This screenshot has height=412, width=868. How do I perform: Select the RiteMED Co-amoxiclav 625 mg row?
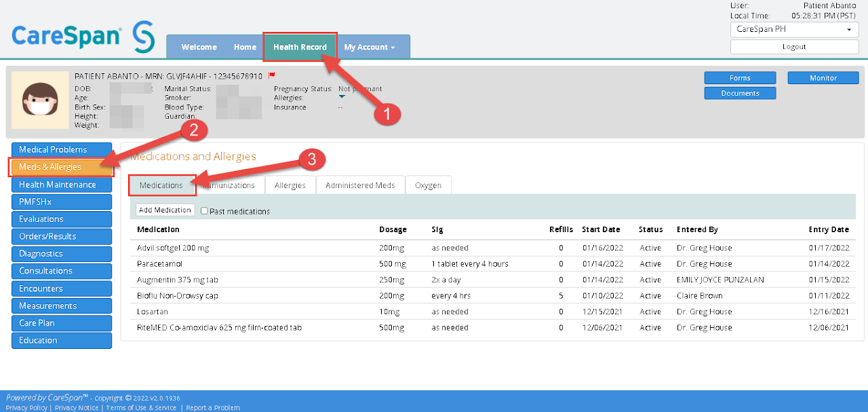click(x=493, y=328)
